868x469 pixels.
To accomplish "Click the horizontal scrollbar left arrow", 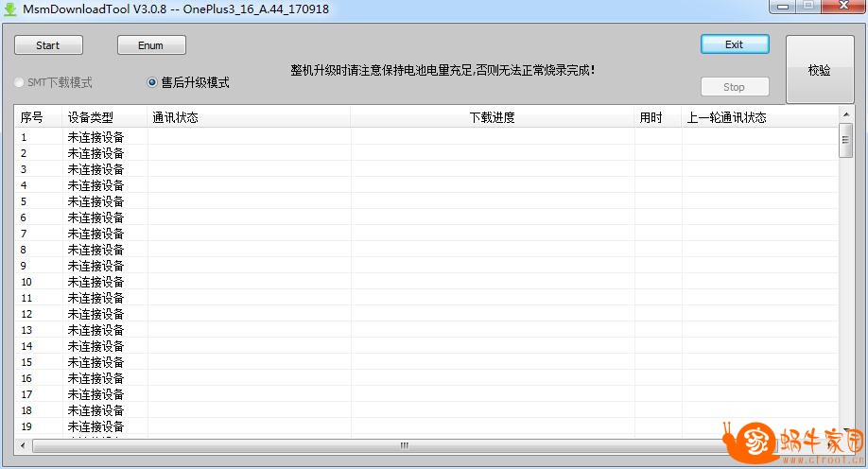I will point(23,445).
